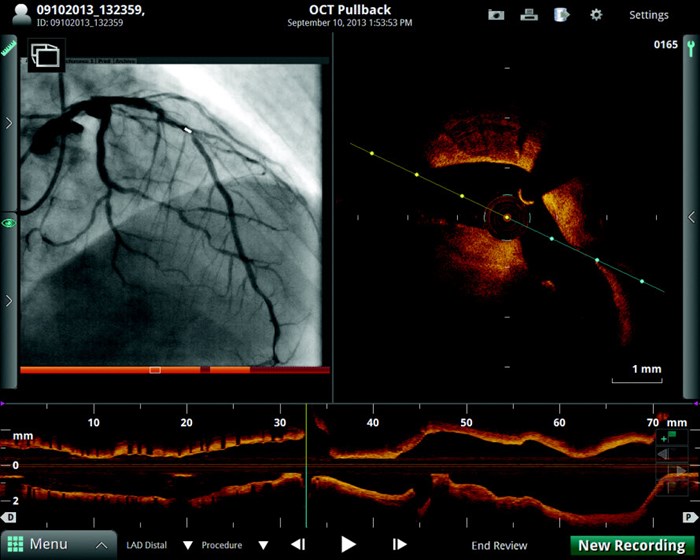Open the patient profile icon

point(22,14)
